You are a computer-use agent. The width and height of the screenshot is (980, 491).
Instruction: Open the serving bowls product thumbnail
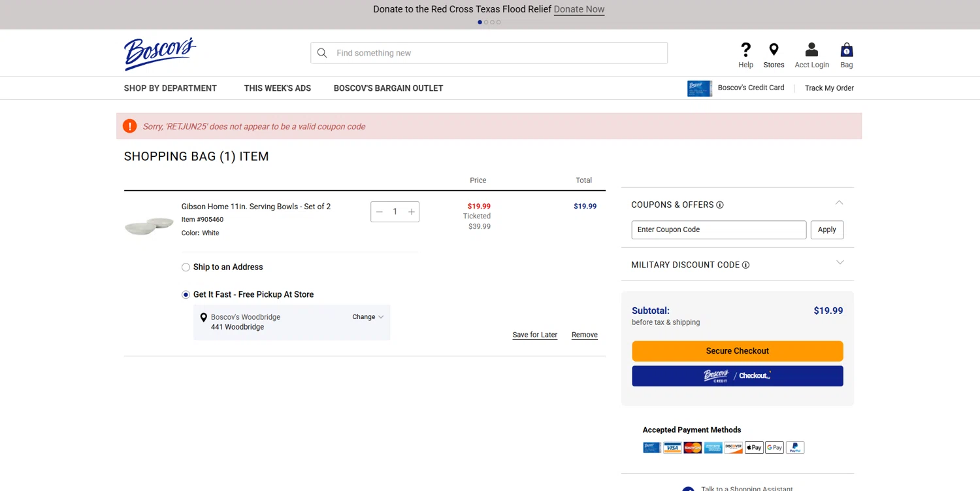(149, 226)
